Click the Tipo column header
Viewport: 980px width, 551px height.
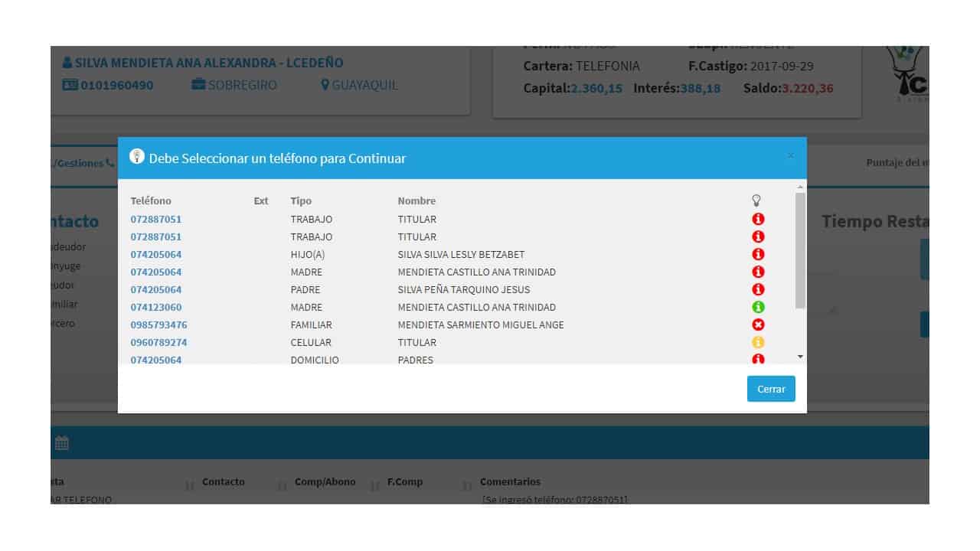301,201
